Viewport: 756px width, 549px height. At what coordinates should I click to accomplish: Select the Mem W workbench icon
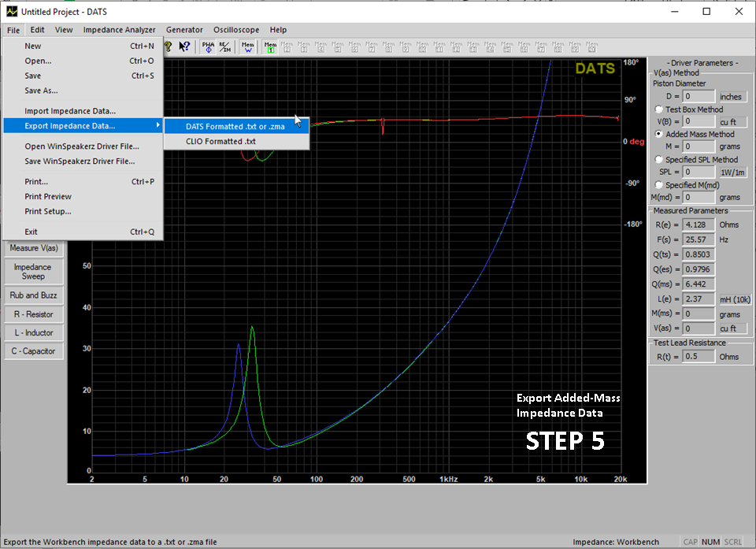(x=248, y=46)
